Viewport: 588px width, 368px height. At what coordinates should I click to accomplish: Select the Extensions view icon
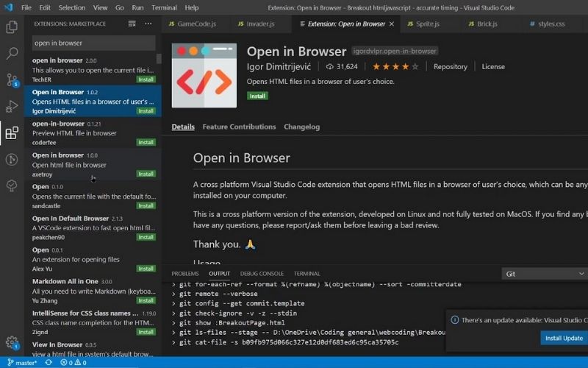tap(12, 132)
